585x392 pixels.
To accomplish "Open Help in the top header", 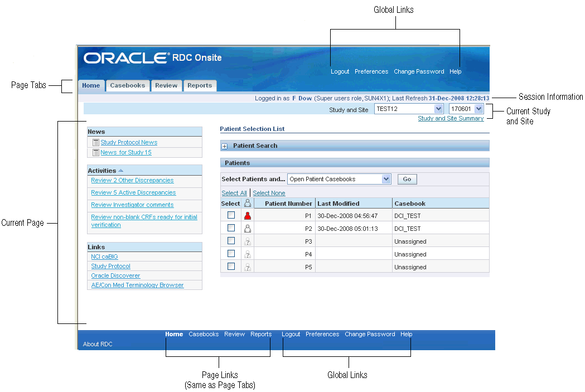I will pos(455,71).
